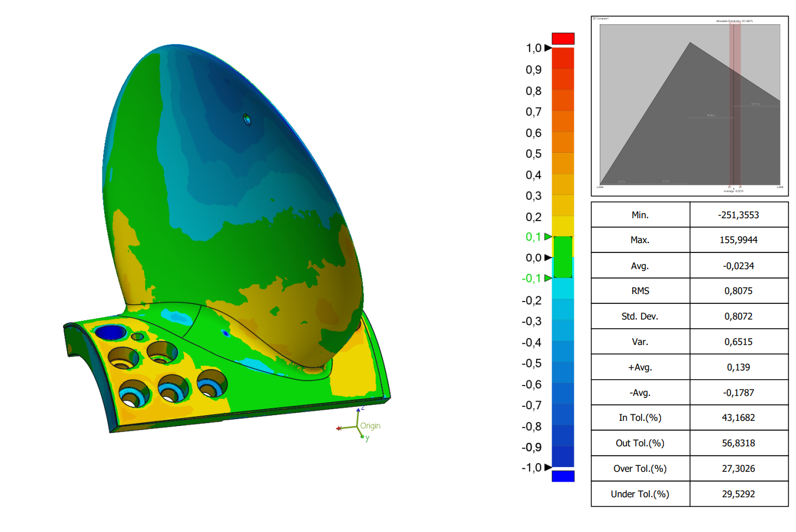The width and height of the screenshot is (796, 532).
Task: Click the Under Tol.(%) value 29,5292
Action: pos(738,494)
